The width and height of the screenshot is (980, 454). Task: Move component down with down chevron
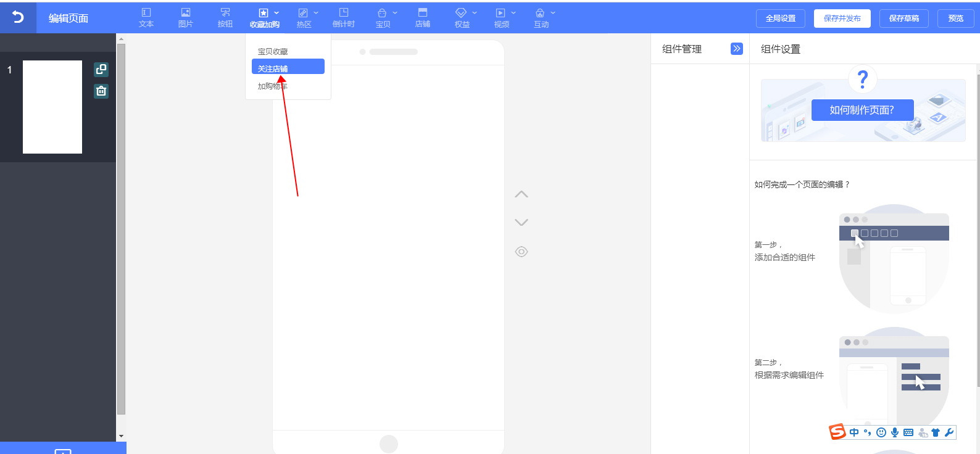(521, 222)
